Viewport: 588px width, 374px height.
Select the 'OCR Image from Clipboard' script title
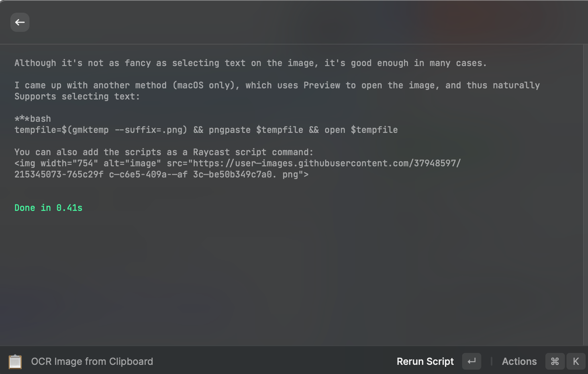coord(92,361)
